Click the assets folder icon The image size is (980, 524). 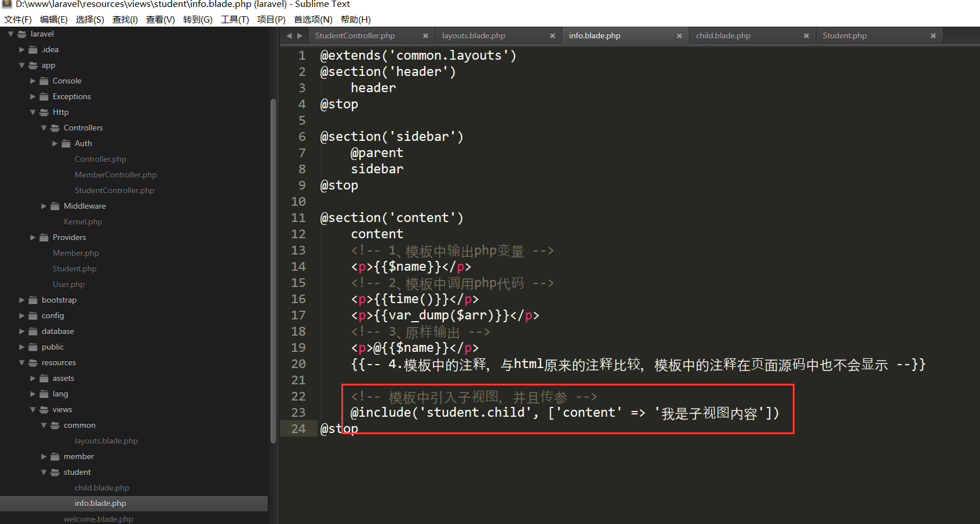click(44, 379)
